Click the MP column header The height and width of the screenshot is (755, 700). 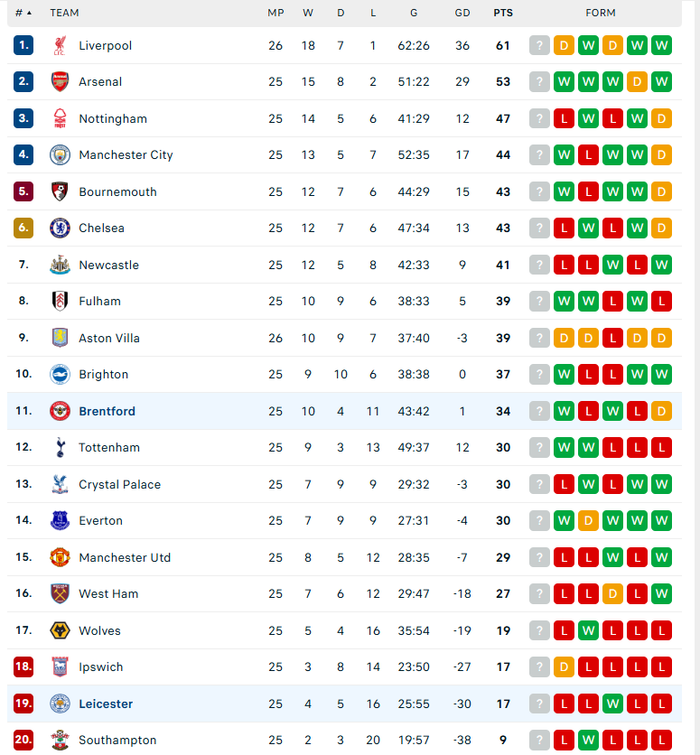[x=275, y=13]
